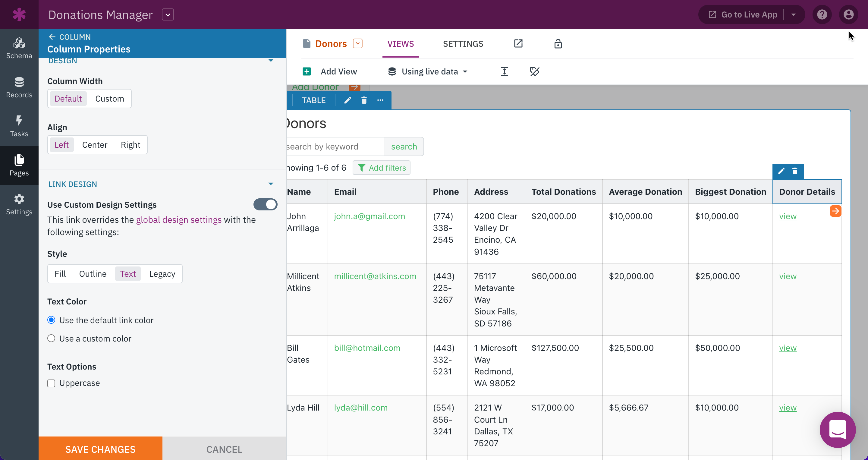Open the Settings section in sidebar
This screenshot has height=460, width=868.
point(19,204)
